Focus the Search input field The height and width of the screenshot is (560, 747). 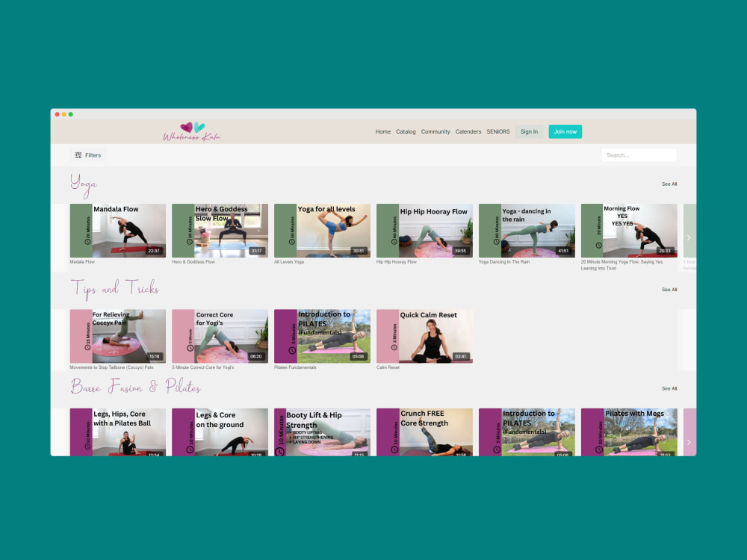pyautogui.click(x=639, y=155)
